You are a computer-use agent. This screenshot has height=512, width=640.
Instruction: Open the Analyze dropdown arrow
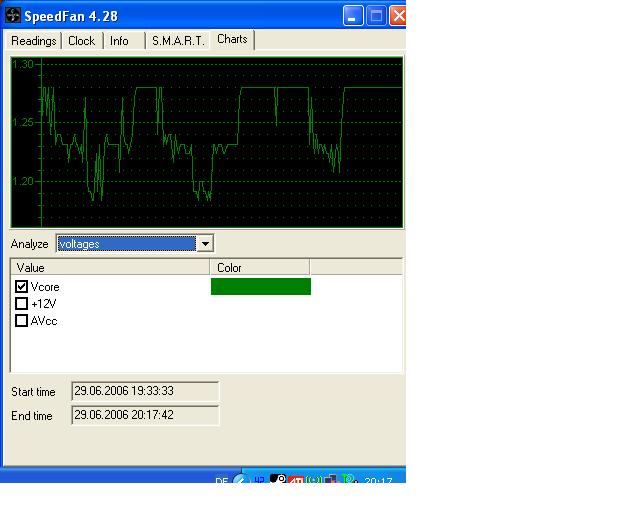tap(205, 244)
